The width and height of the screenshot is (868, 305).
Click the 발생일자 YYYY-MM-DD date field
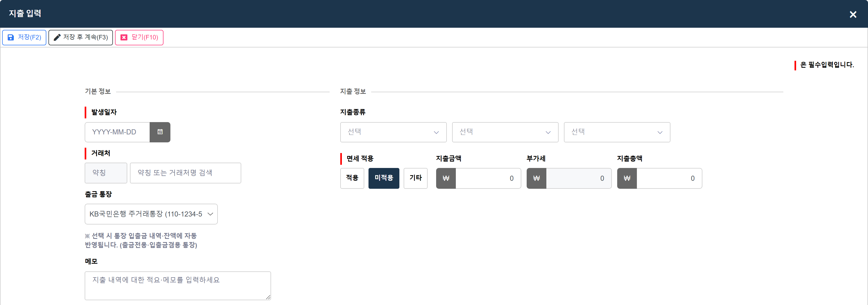(117, 132)
